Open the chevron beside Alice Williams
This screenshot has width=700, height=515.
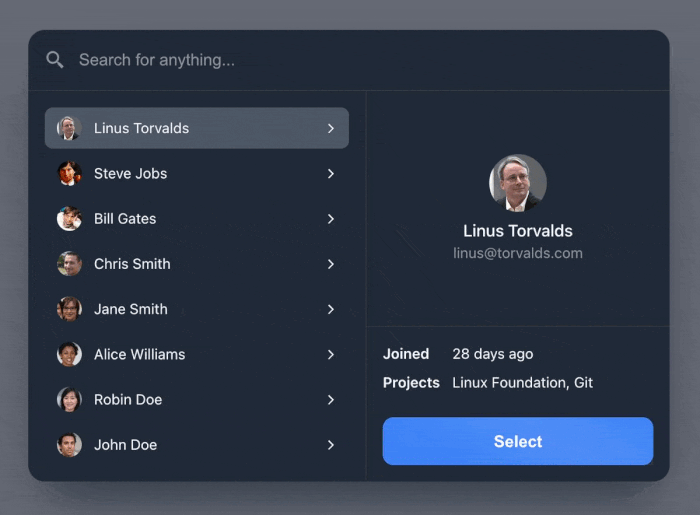pyautogui.click(x=331, y=354)
